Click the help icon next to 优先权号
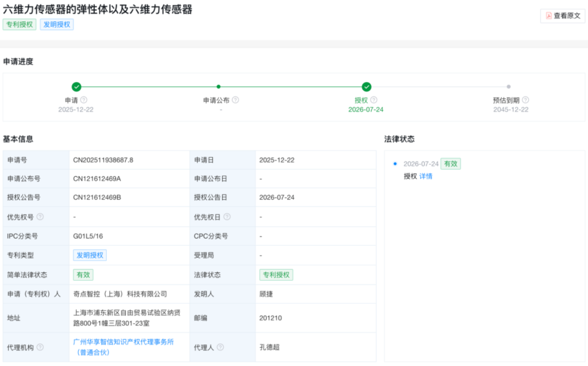588x366 pixels. click(x=40, y=217)
